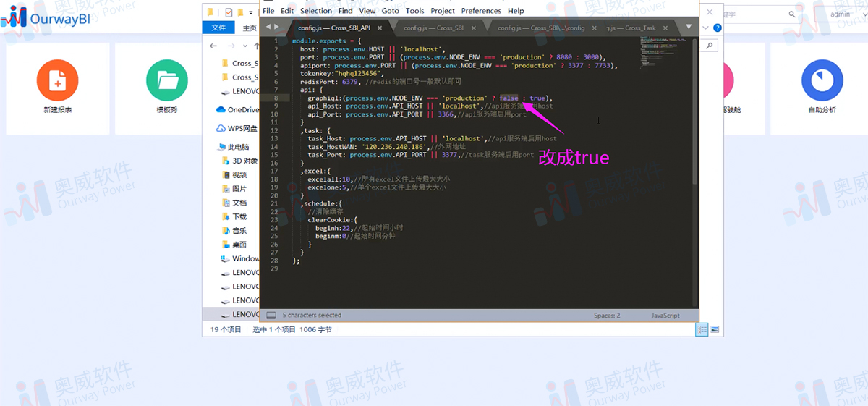Viewport: 868px width, 406px height.
Task: Select 此电脑 in the navigation pane
Action: coord(234,147)
